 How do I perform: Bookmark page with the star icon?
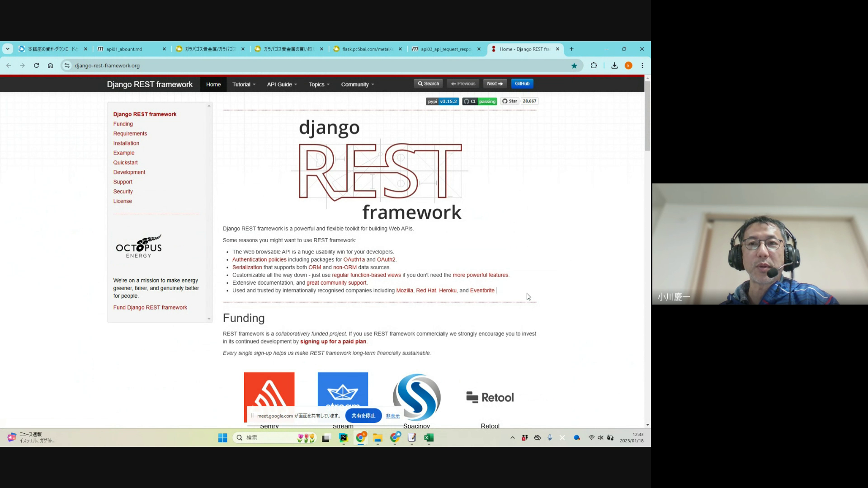574,66
